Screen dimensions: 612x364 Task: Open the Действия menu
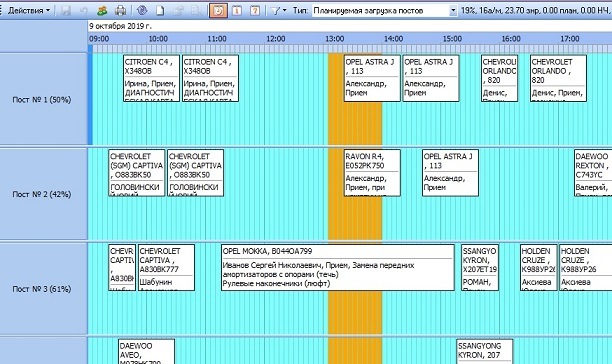tap(28, 11)
